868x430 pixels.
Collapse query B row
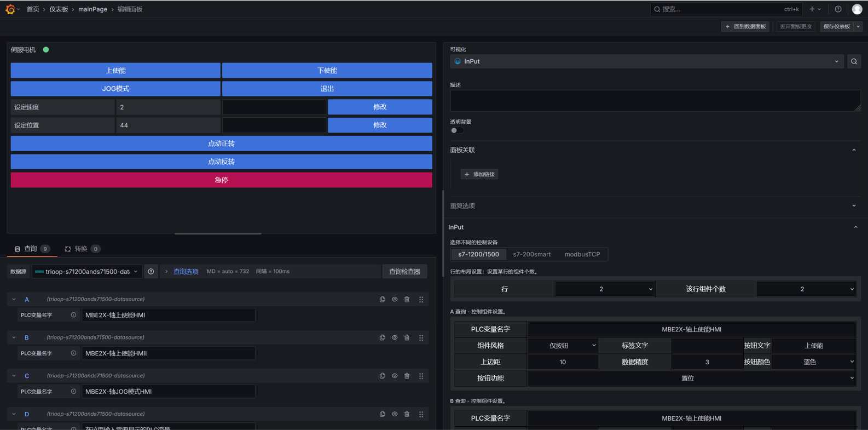[x=14, y=338]
